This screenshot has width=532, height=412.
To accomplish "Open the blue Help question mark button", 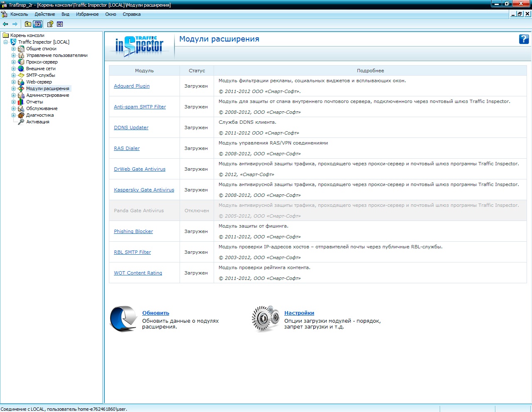I will click(x=524, y=39).
